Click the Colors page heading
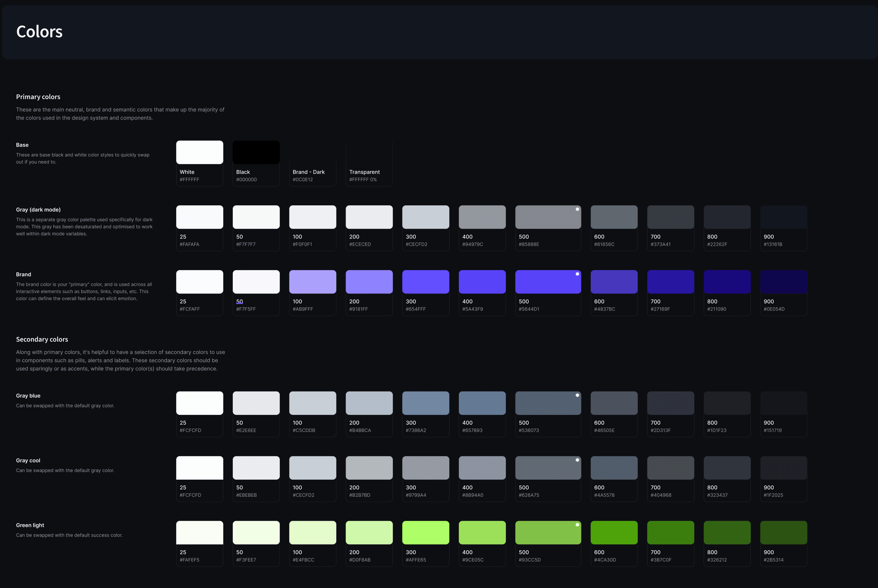The image size is (878, 588). (39, 32)
